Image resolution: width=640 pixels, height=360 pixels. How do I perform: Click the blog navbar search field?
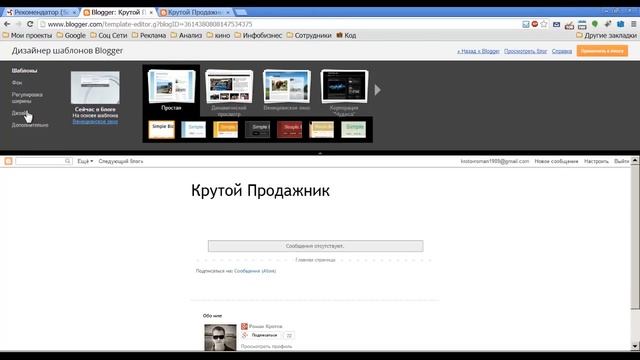tap(40, 161)
